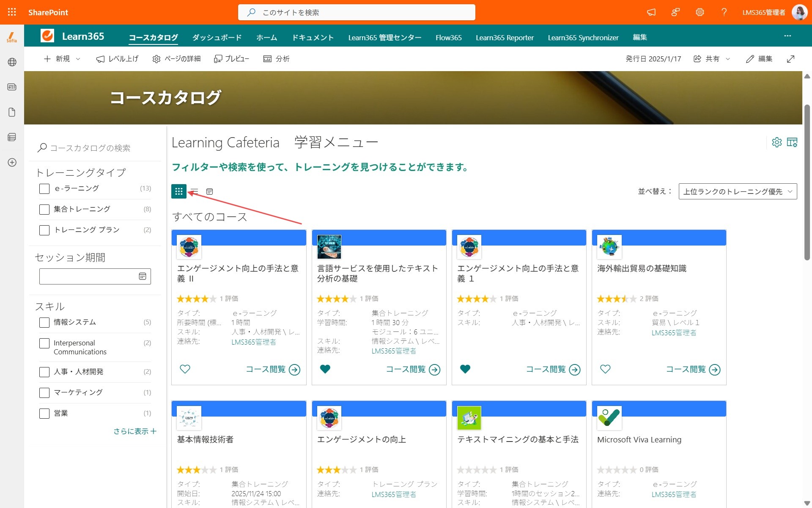The image size is (812, 508).
Task: Open the social share icon in header
Action: tap(675, 12)
